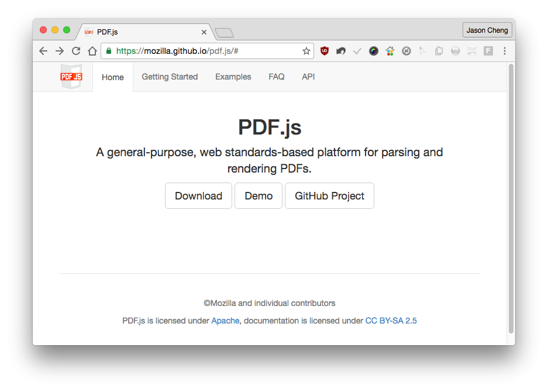Open the Getting Started nav item
Image resolution: width=548 pixels, height=392 pixels.
point(170,77)
